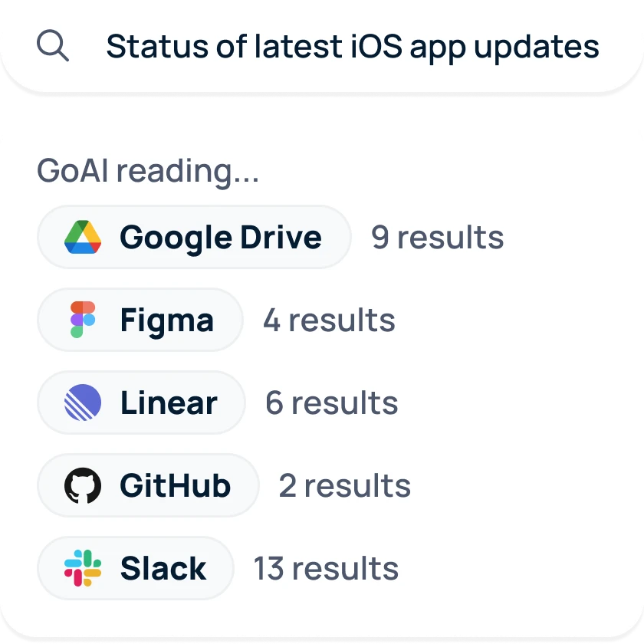The width and height of the screenshot is (644, 644).
Task: Click the GitHub cat logo
Action: (x=84, y=485)
